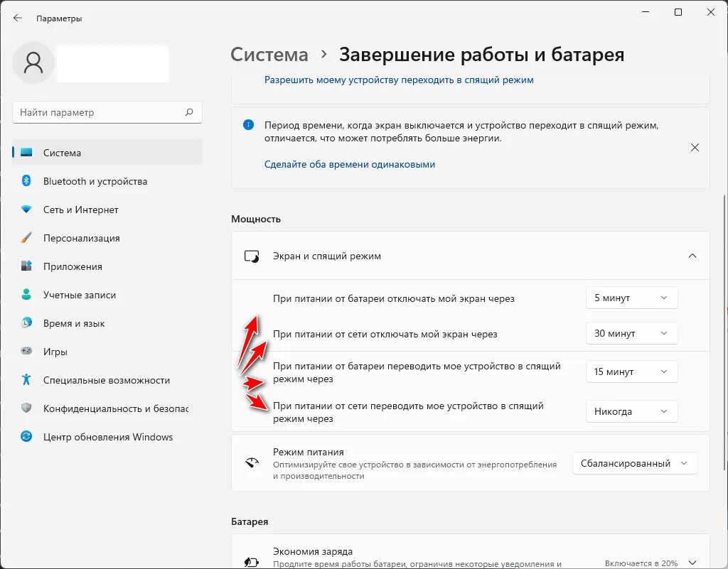Open battery screen-off dropdown 5 минут

(631, 298)
